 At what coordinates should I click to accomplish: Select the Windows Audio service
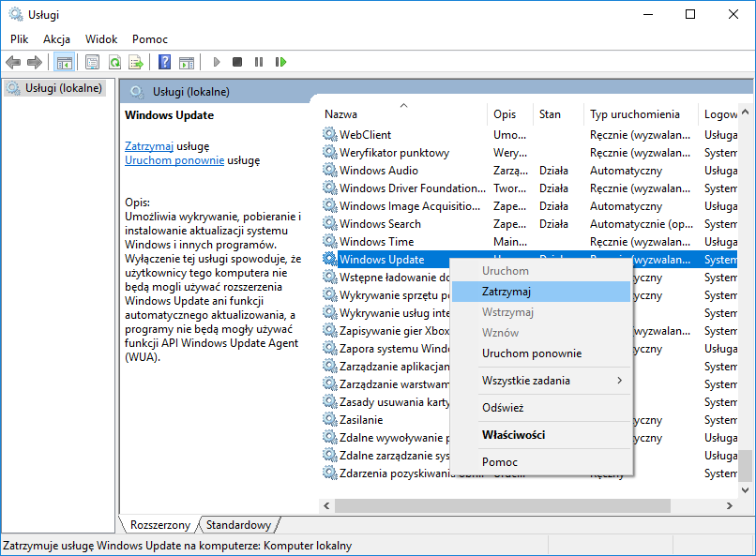coord(529,170)
